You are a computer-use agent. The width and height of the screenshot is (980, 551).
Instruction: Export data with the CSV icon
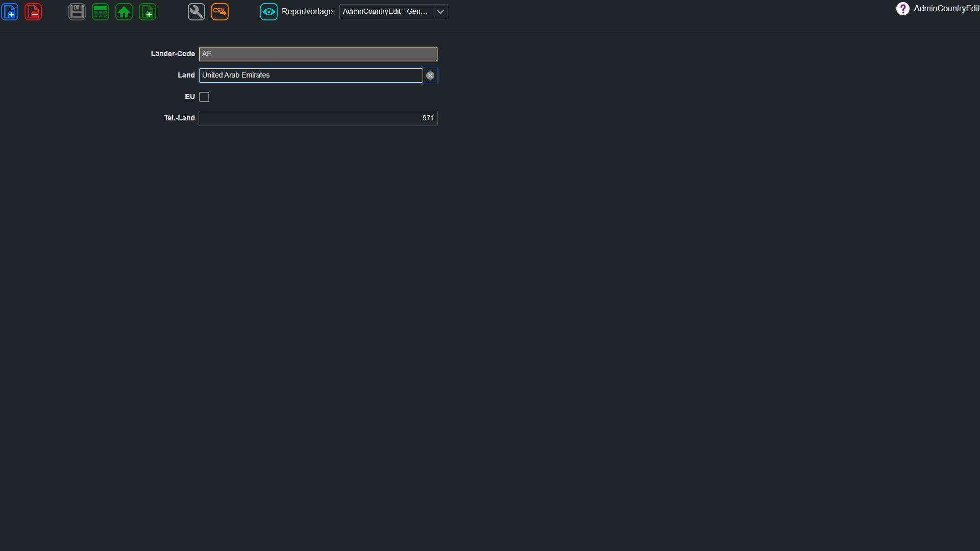220,12
